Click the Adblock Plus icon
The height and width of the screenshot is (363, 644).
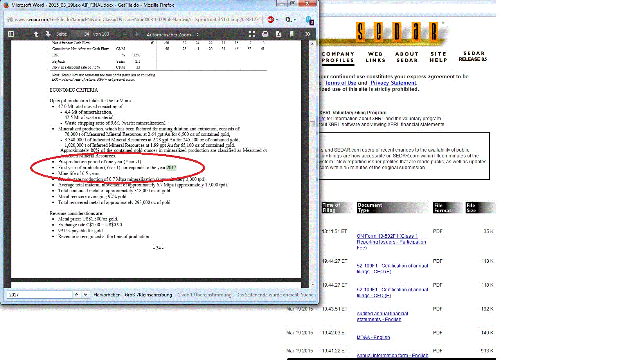click(x=270, y=20)
